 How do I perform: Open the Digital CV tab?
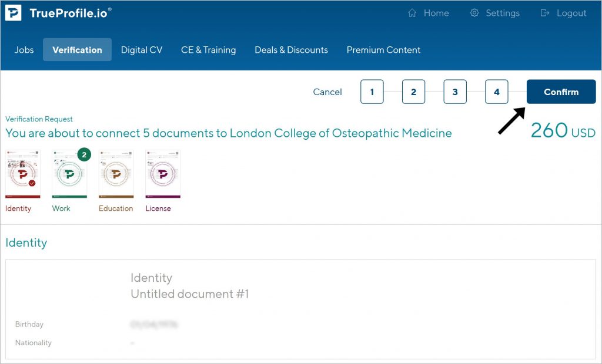click(x=142, y=50)
